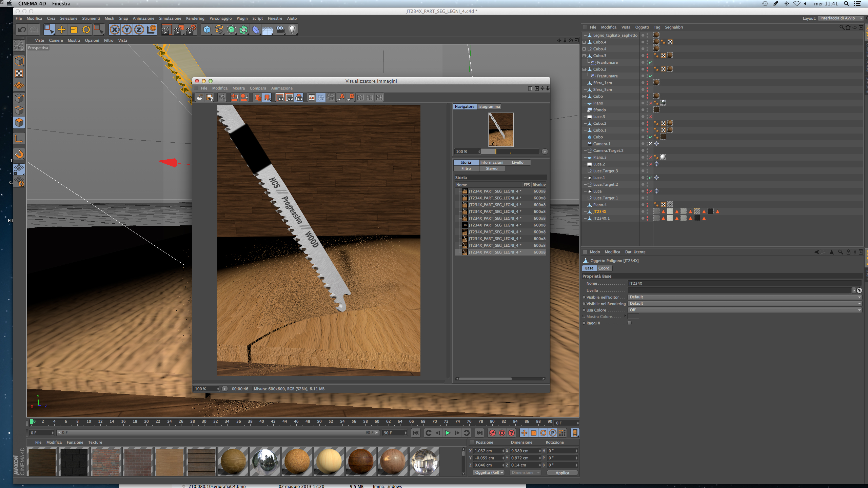Toggle X axis lock icon
The image size is (868, 488).
click(115, 30)
